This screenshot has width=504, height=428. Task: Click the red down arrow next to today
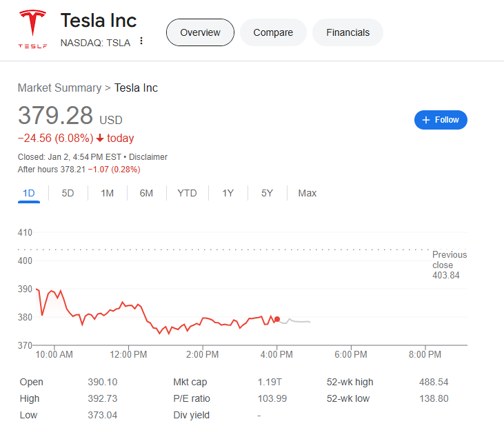tap(100, 139)
